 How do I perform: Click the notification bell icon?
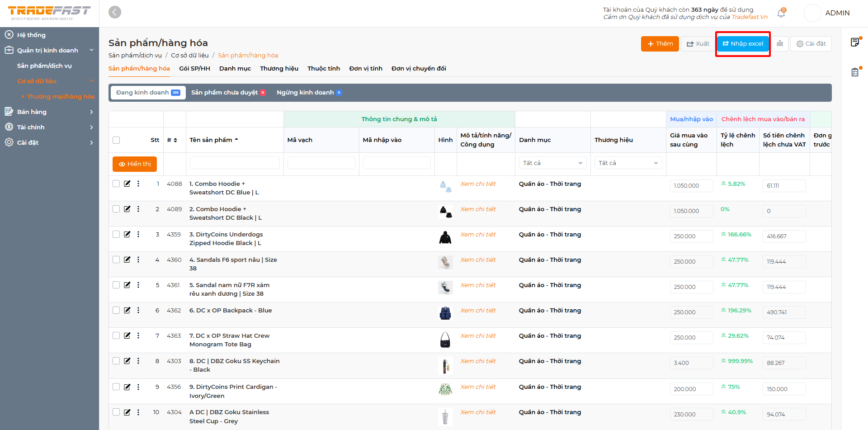click(781, 14)
